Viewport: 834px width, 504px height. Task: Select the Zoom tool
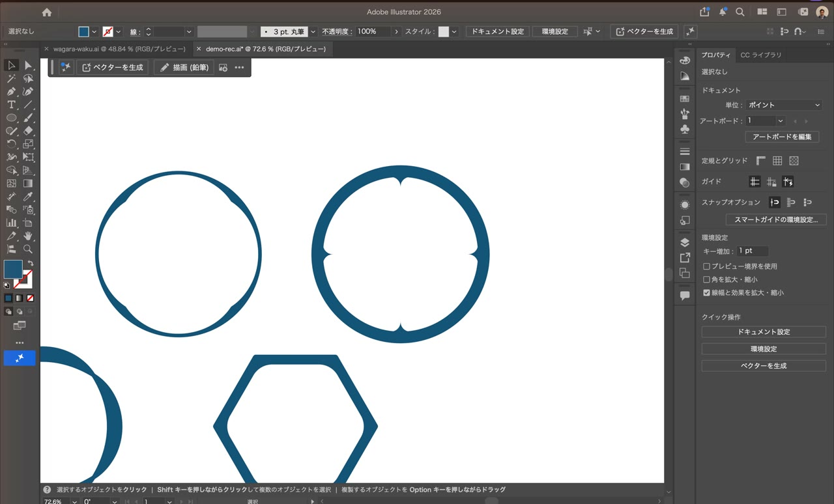coord(28,249)
